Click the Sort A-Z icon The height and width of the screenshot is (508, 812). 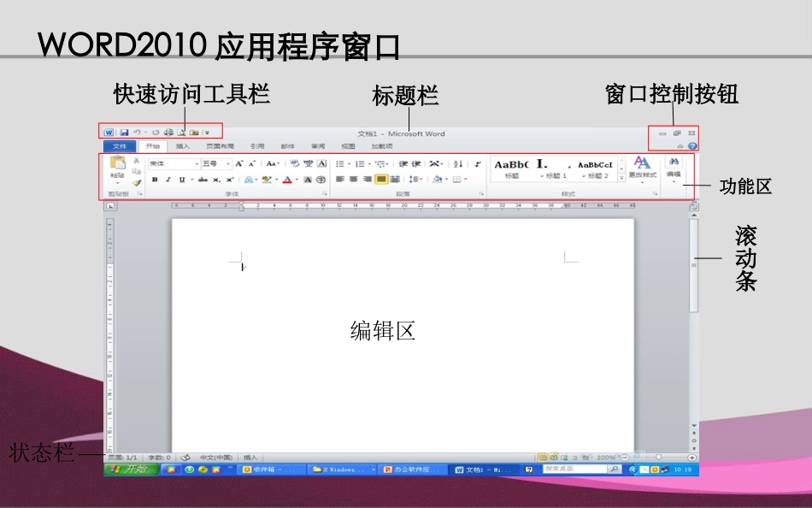coord(458,164)
